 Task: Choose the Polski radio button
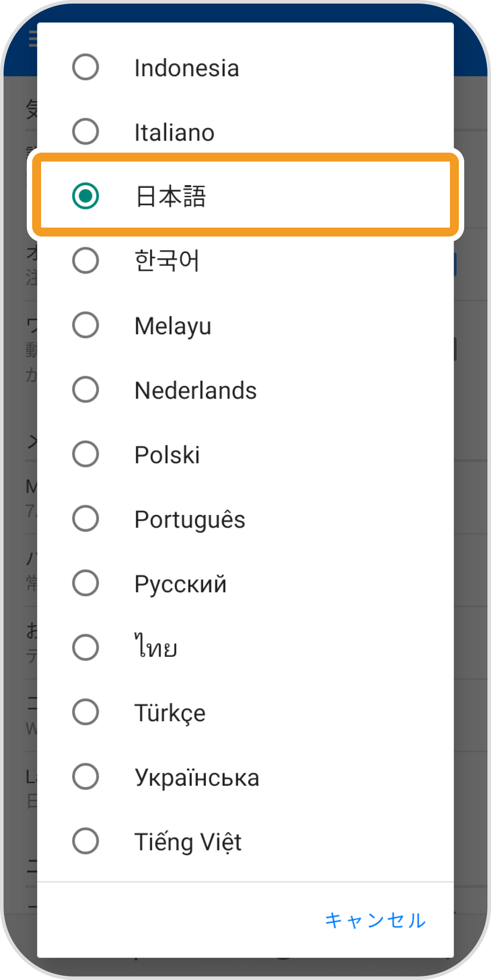85,454
